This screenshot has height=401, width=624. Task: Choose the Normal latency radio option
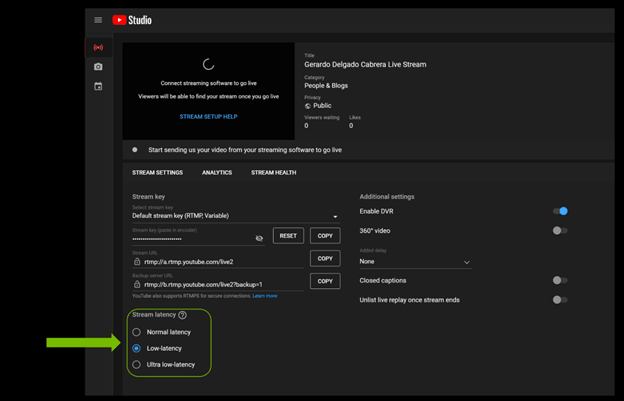coord(137,332)
